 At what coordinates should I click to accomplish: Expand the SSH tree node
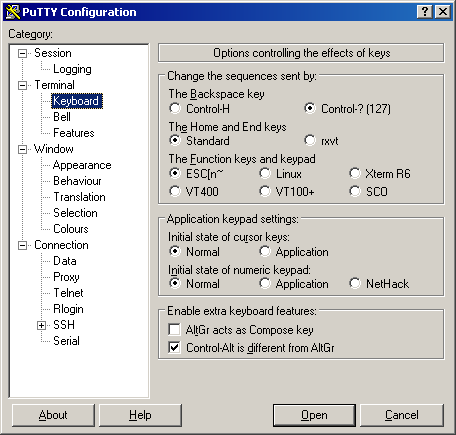(x=41, y=325)
